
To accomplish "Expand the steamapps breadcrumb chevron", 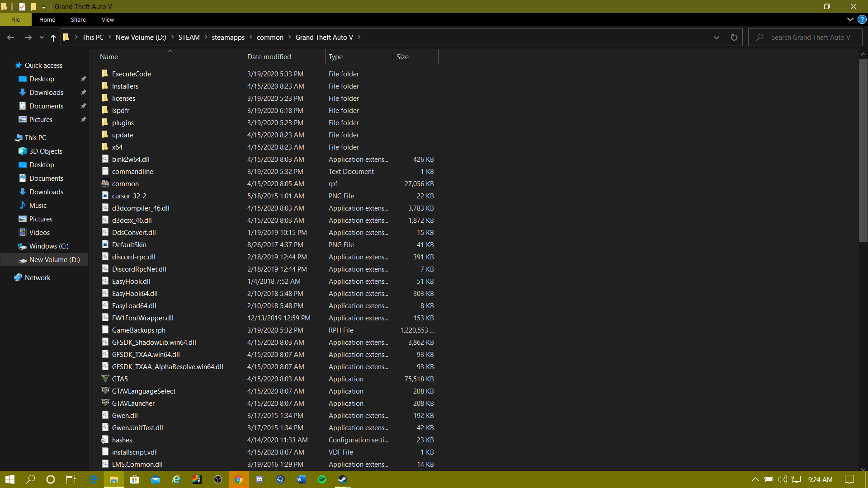I will pos(250,38).
